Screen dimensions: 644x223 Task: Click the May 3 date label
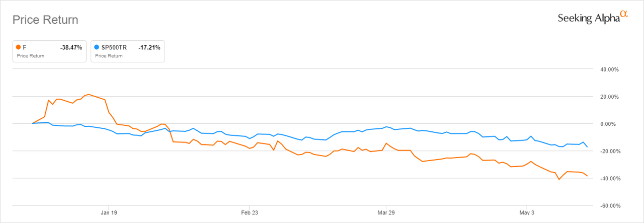click(x=527, y=213)
